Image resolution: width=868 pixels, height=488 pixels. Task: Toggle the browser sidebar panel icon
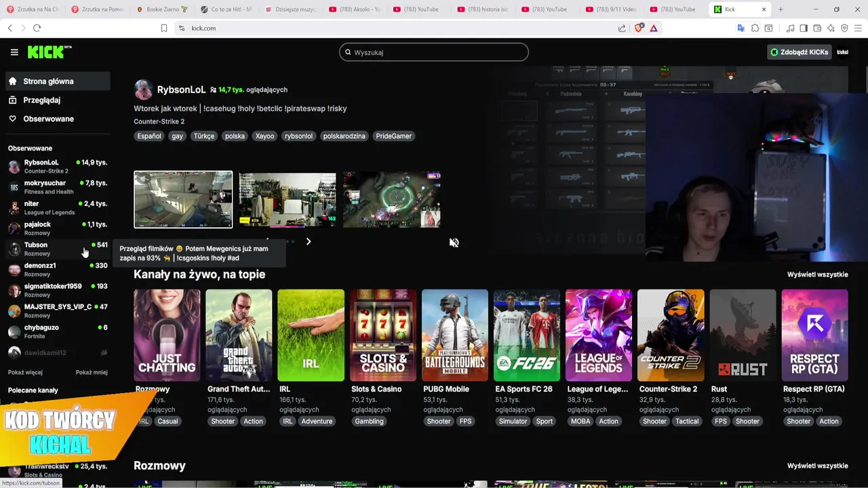804,28
